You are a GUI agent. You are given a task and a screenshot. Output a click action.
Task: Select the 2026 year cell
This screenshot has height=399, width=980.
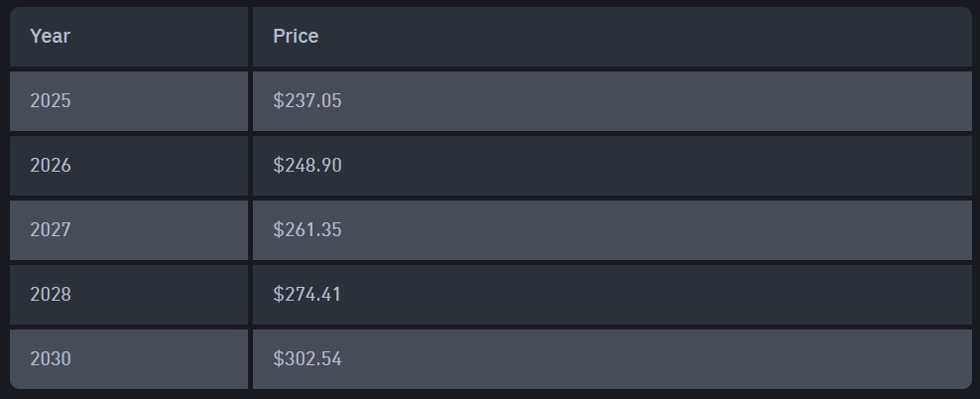(x=51, y=165)
